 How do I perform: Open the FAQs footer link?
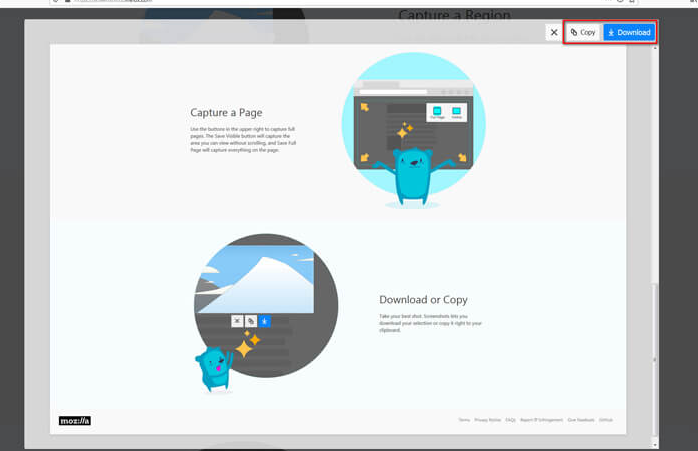point(510,420)
